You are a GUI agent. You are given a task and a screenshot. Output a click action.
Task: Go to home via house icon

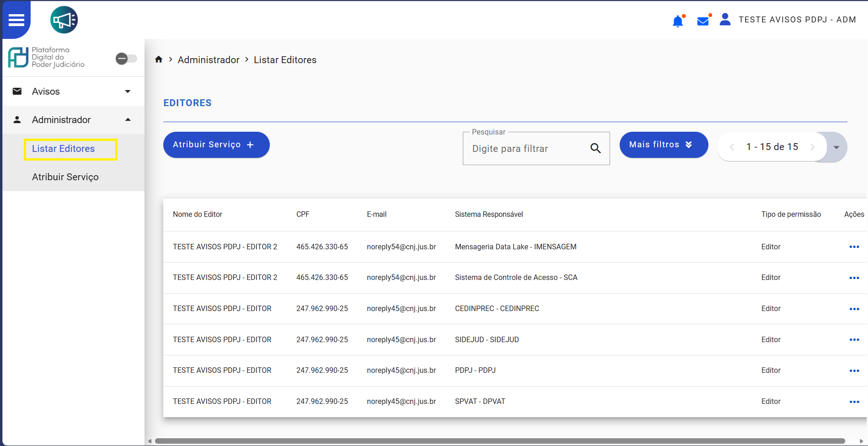tap(159, 59)
